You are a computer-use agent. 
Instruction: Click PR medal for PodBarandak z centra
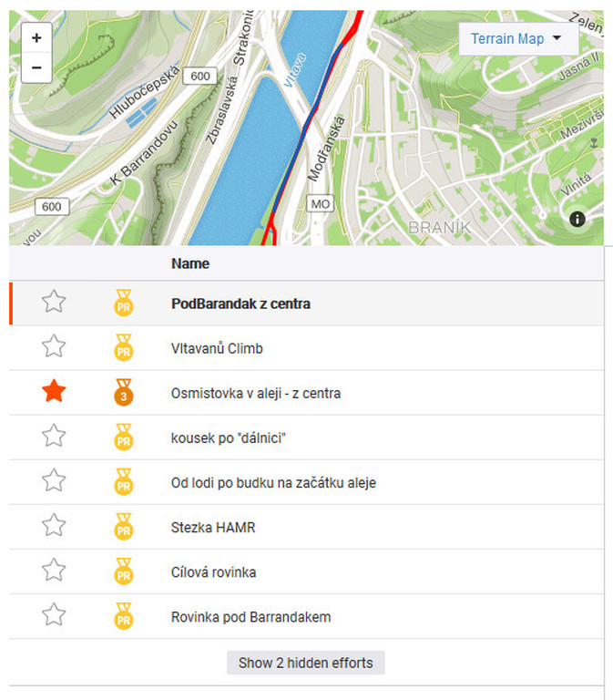point(124,303)
